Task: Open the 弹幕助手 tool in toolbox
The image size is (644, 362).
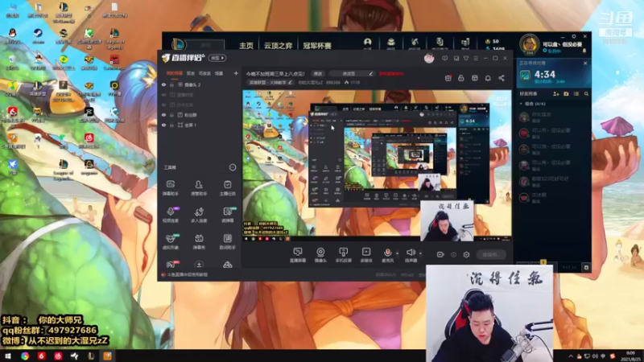Action: (x=171, y=187)
